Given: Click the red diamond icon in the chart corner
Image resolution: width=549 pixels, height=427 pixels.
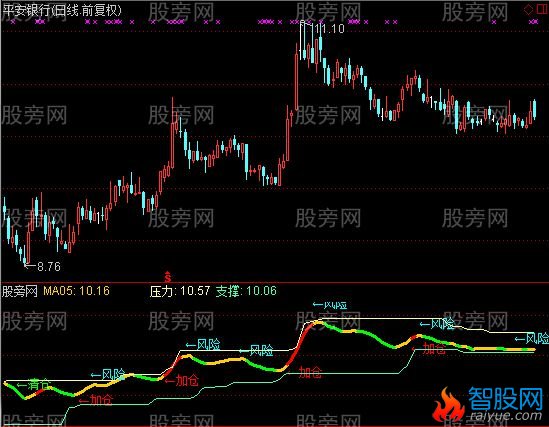Looking at the screenshot, I should tap(528, 9).
